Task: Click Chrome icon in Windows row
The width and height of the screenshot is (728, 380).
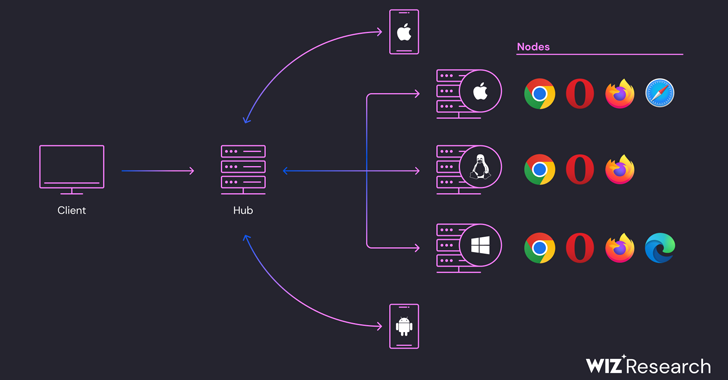Action: point(540,248)
